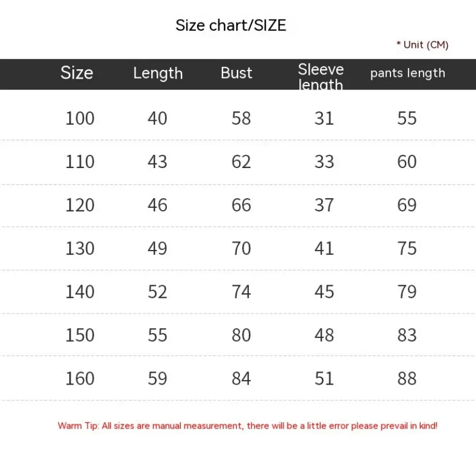Select the size 120 row label

click(80, 205)
